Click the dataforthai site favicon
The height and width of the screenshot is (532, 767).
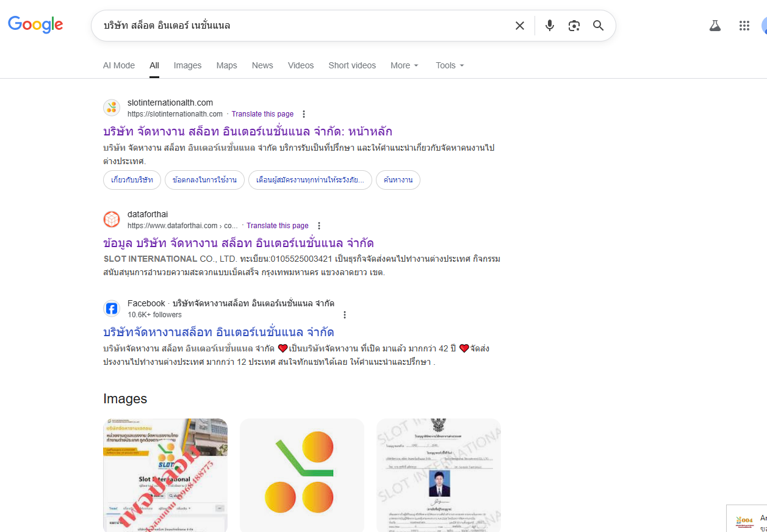pos(112,220)
